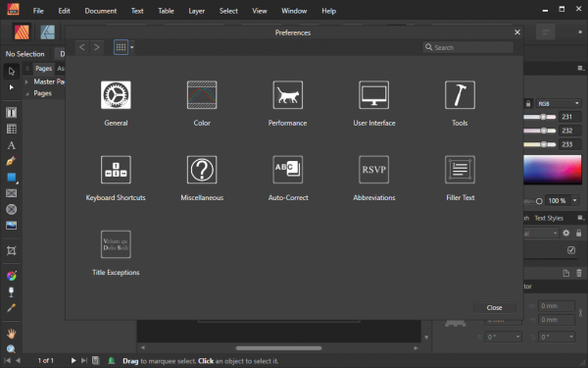The height and width of the screenshot is (368, 588).
Task: Switch to the Text Styles tab
Action: (549, 218)
